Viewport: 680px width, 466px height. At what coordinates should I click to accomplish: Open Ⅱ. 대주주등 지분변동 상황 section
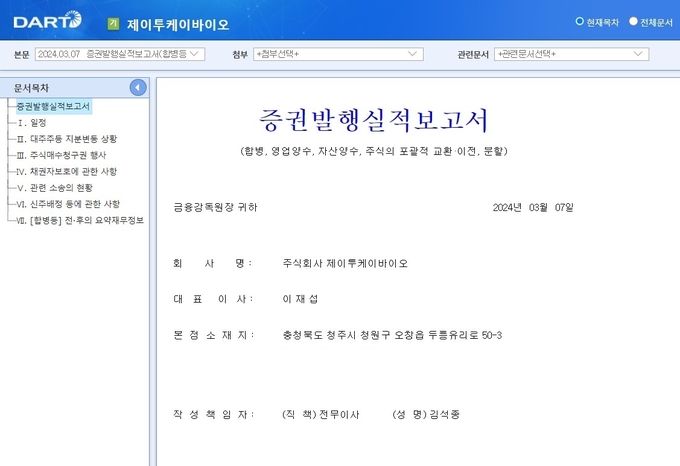pyautogui.click(x=67, y=139)
